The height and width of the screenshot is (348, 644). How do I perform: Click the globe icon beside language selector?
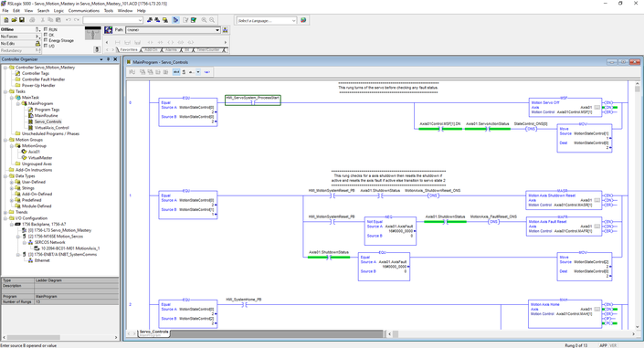(303, 20)
